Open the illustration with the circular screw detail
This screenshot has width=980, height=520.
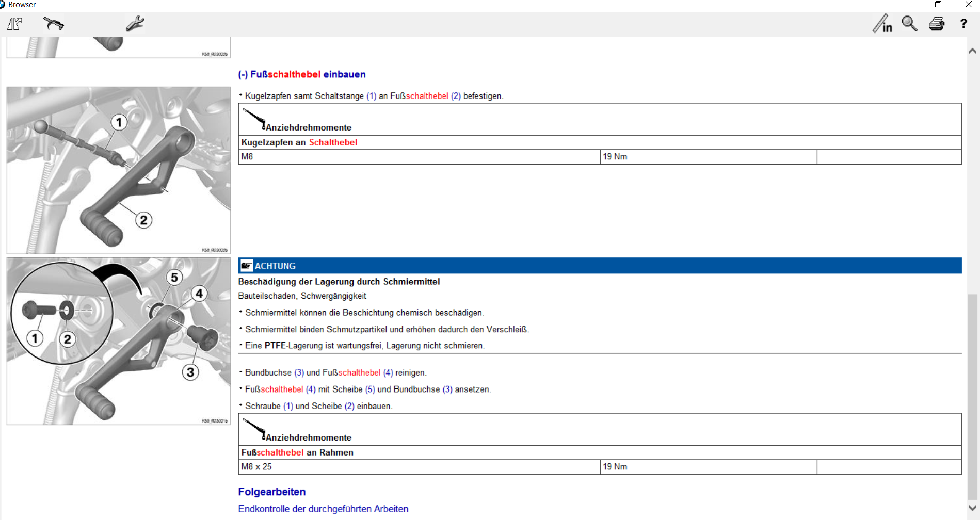coord(118,341)
